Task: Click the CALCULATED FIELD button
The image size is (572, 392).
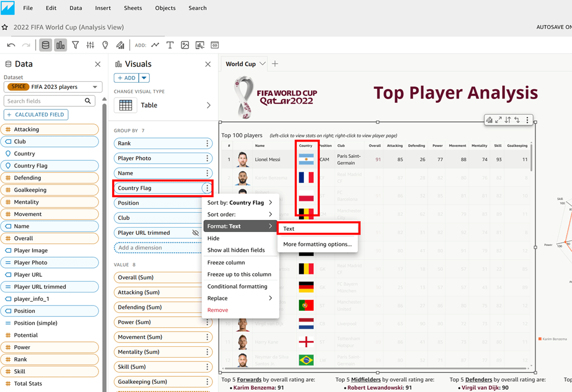Action: click(x=36, y=114)
